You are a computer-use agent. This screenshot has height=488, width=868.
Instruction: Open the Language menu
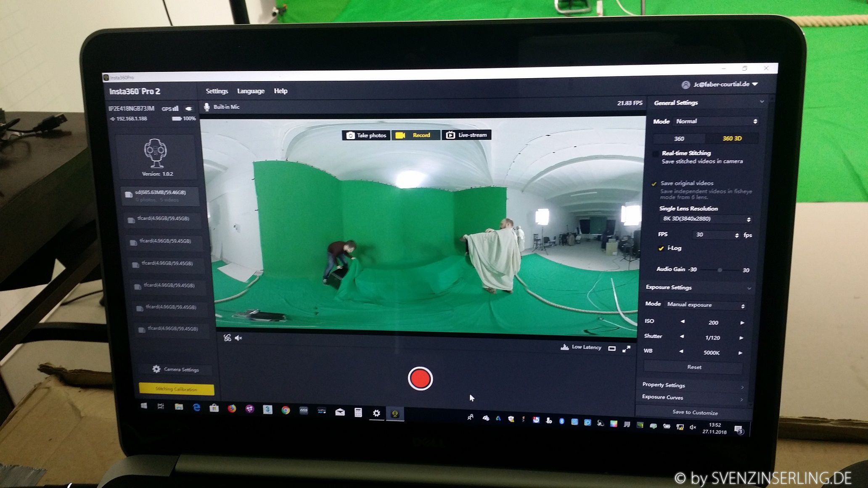point(251,91)
